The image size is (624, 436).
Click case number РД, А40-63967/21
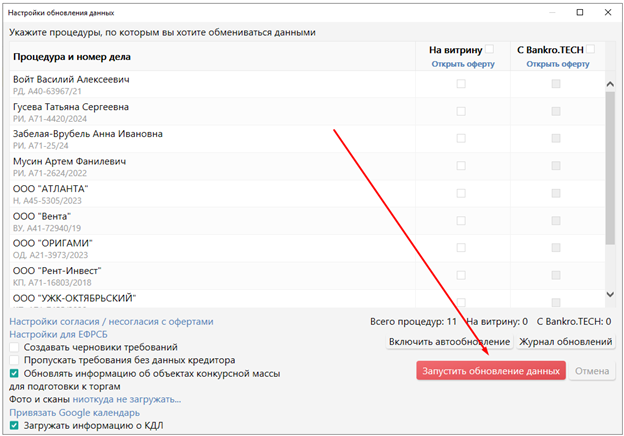[x=47, y=91]
